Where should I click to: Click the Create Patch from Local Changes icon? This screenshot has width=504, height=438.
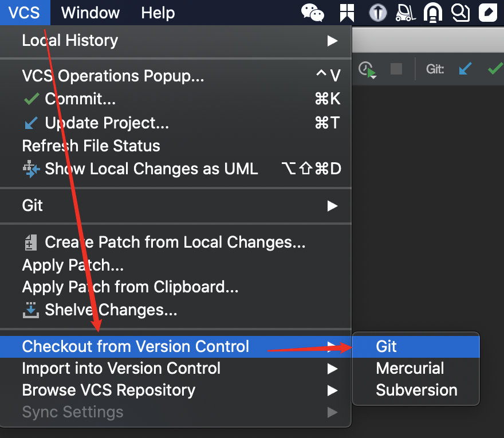[30, 242]
